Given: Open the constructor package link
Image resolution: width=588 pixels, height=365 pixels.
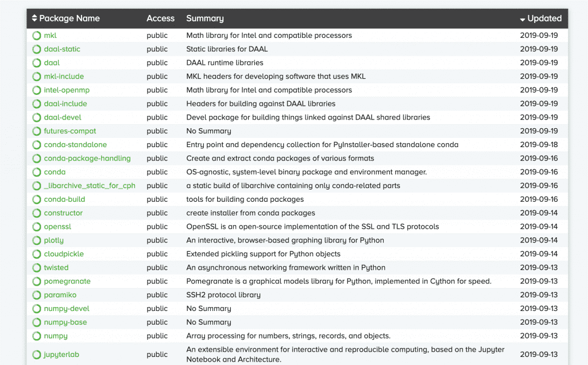Looking at the screenshot, I should pyautogui.click(x=63, y=213).
